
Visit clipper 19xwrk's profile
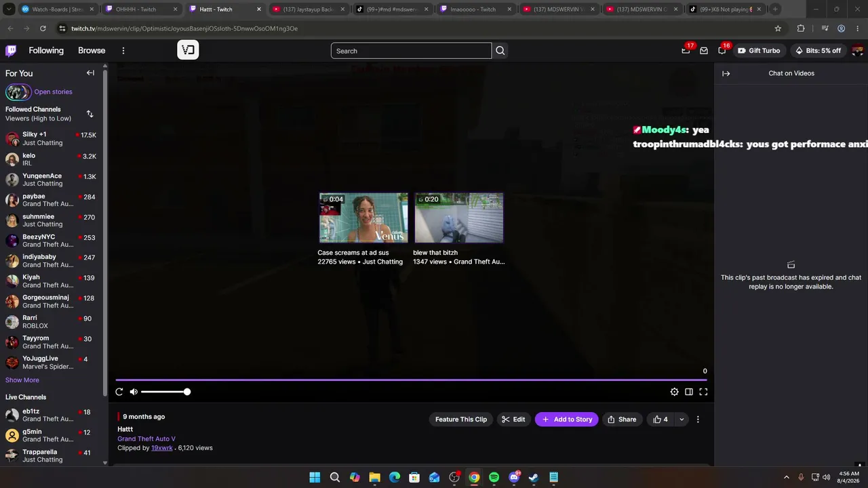(162, 448)
